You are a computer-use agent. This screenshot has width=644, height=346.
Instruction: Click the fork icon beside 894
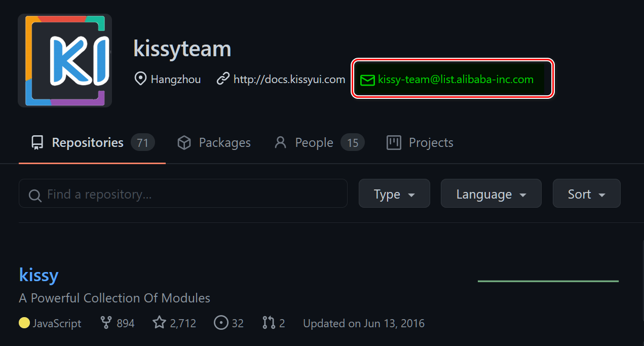106,323
